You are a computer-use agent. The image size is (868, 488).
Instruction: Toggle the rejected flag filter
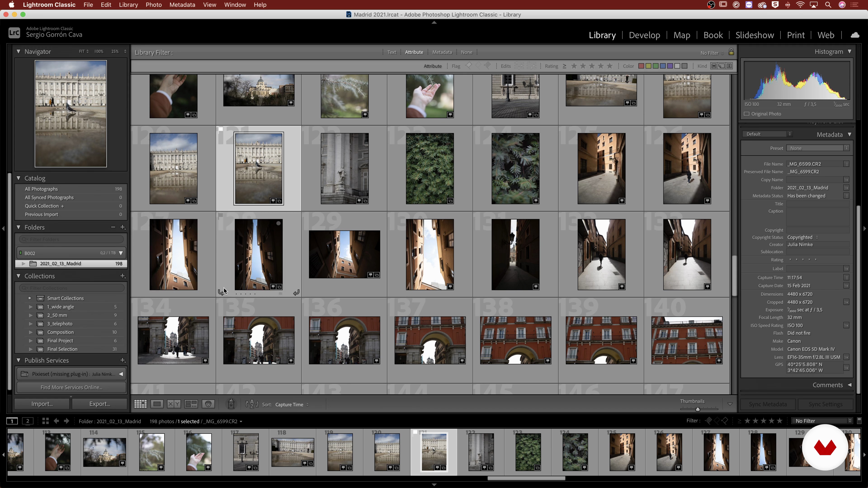487,66
